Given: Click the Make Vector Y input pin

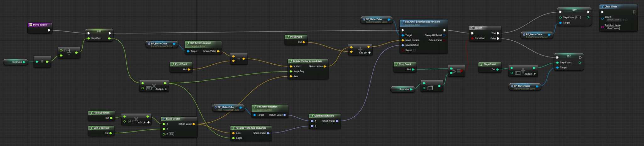Looking at the screenshot, I should (164, 129).
